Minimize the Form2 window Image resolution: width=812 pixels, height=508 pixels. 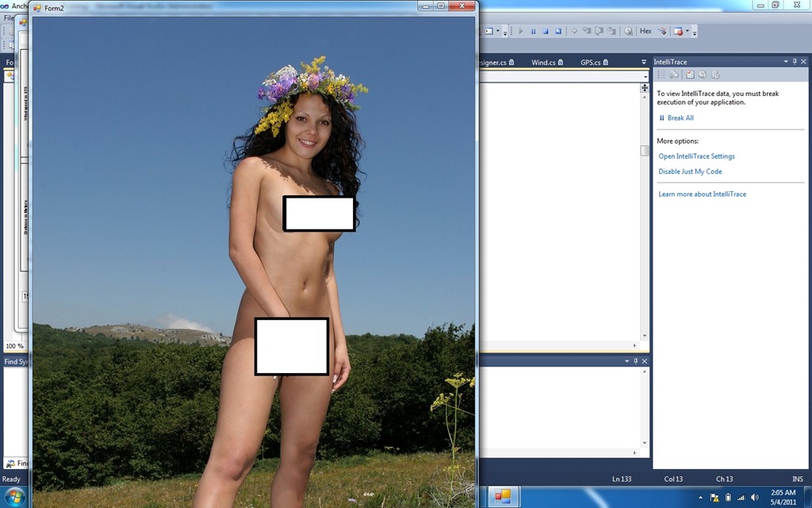click(426, 6)
